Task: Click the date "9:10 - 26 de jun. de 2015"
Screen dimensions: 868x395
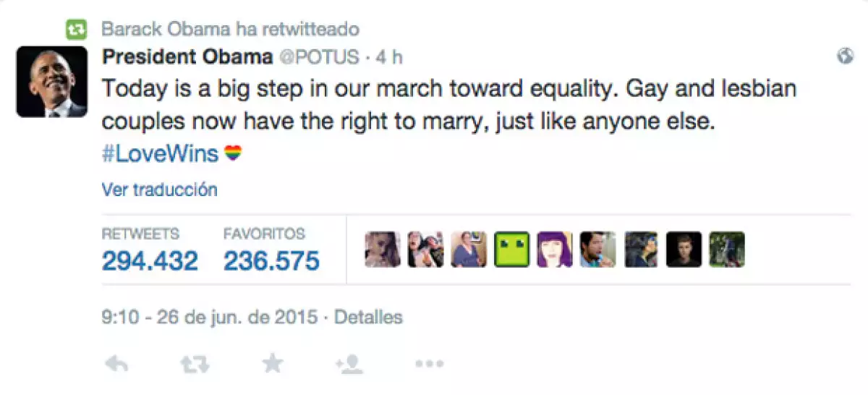Action: (210, 317)
